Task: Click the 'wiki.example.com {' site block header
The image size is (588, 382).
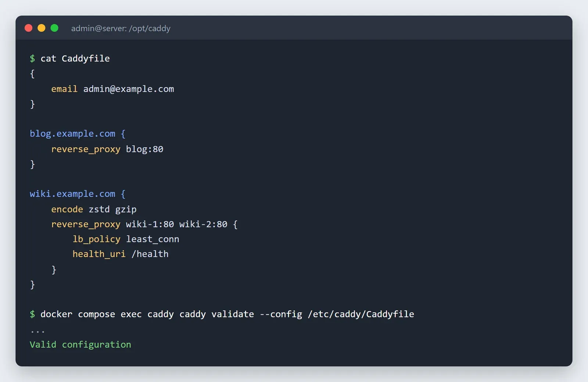Action: click(x=78, y=194)
